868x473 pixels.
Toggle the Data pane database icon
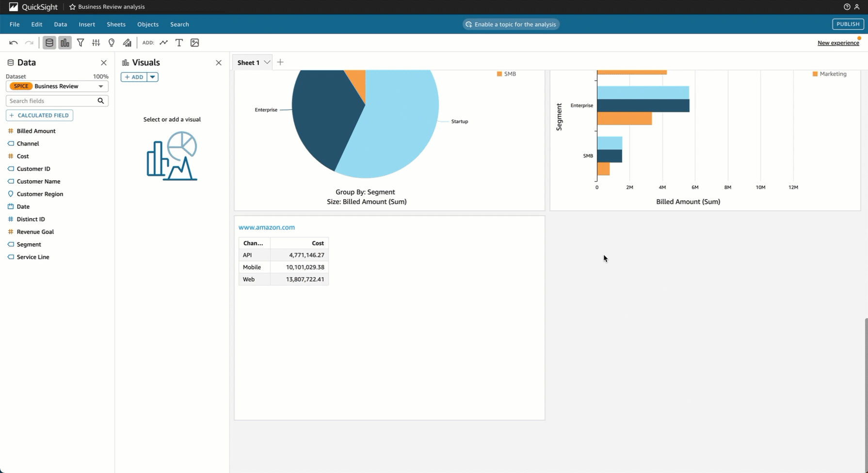tap(49, 43)
